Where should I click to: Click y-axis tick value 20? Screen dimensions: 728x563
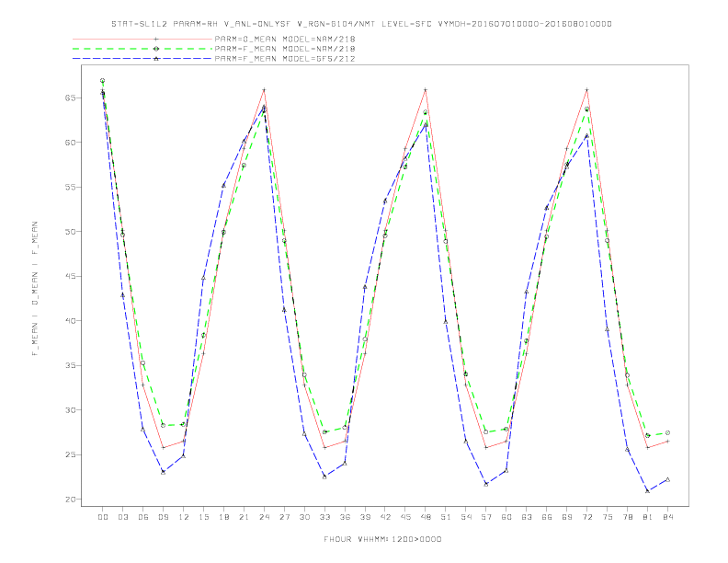tap(70, 500)
